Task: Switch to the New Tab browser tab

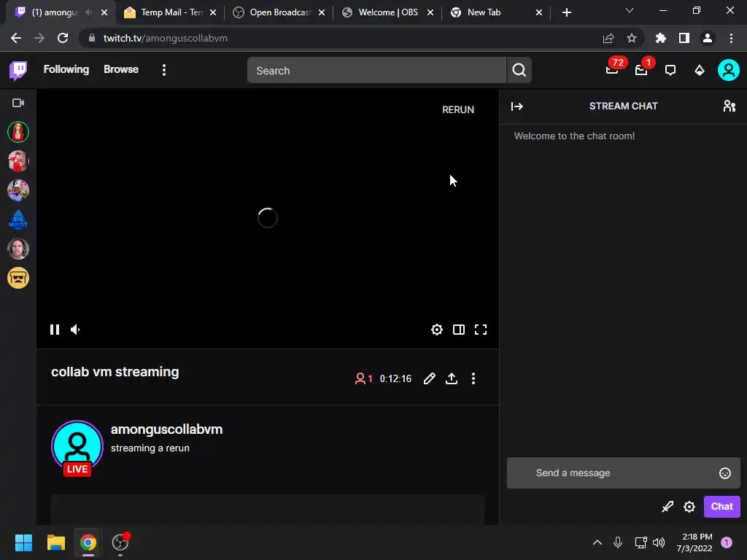Action: (x=496, y=12)
